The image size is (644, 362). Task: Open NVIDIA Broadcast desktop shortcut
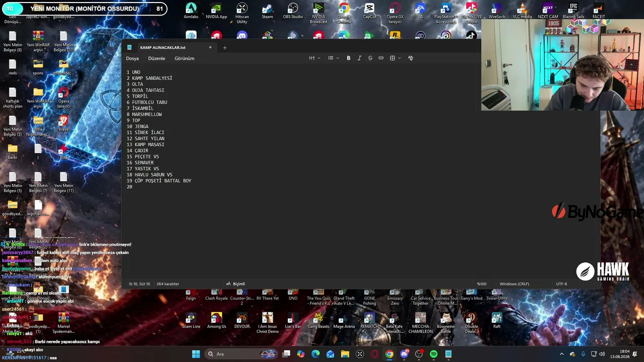click(318, 13)
